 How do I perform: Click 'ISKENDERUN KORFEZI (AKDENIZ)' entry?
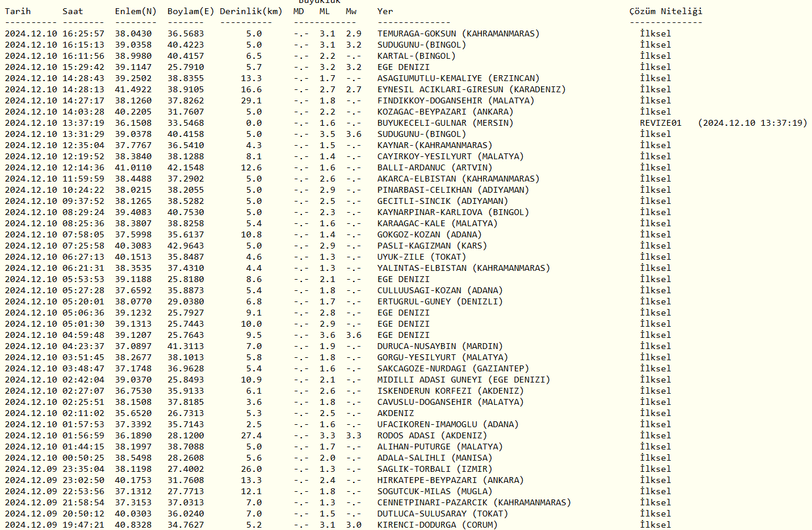450,391
